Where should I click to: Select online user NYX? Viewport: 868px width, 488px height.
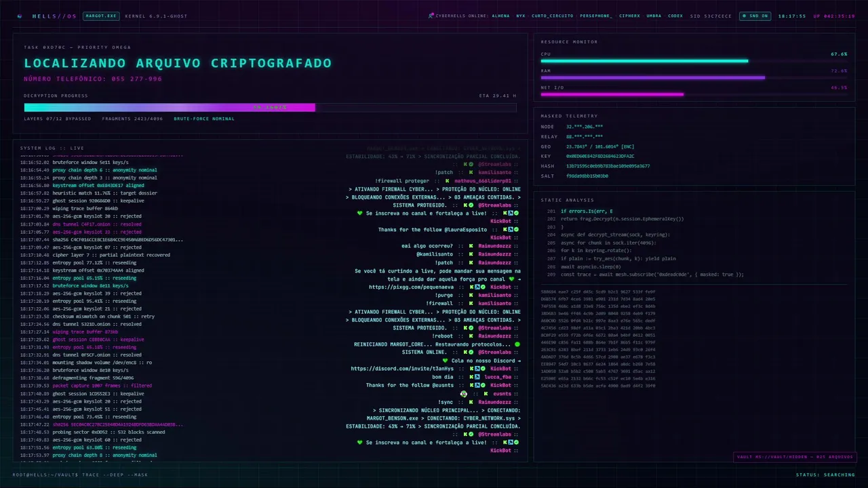[x=521, y=16]
